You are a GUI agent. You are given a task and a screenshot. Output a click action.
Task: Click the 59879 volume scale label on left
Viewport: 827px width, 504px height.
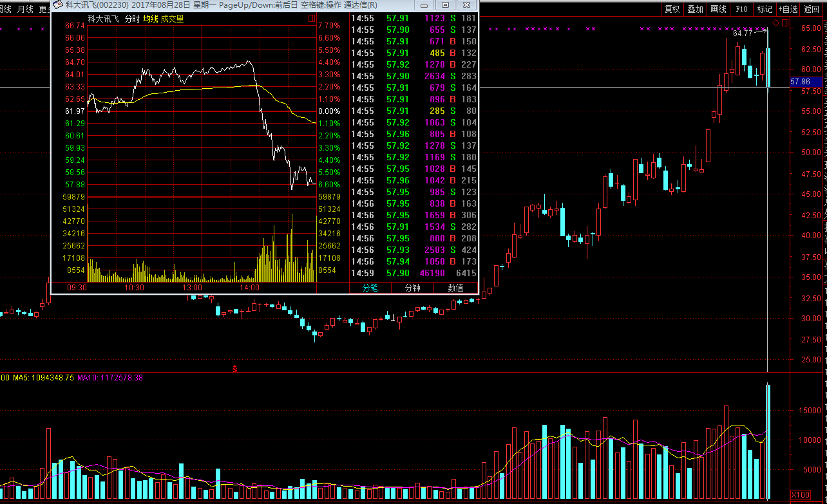pos(75,196)
